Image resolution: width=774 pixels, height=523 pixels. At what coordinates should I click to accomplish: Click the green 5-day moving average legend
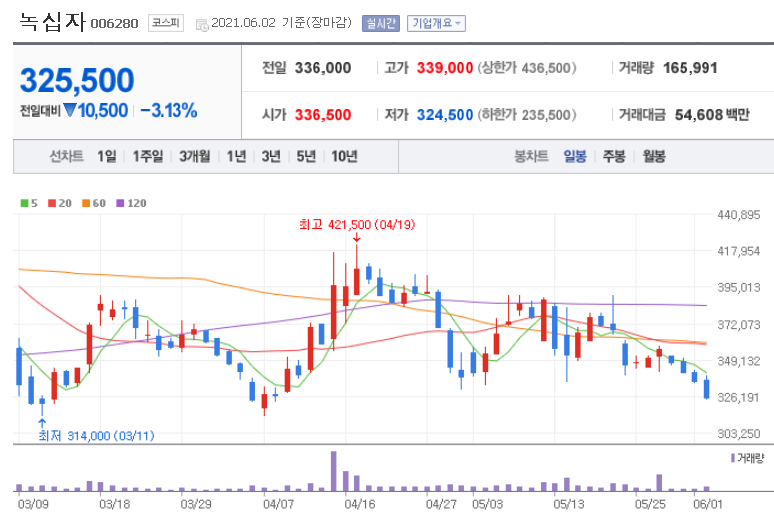point(29,203)
